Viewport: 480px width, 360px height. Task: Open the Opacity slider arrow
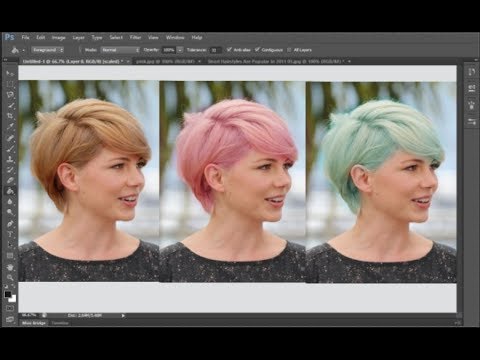pyautogui.click(x=180, y=50)
